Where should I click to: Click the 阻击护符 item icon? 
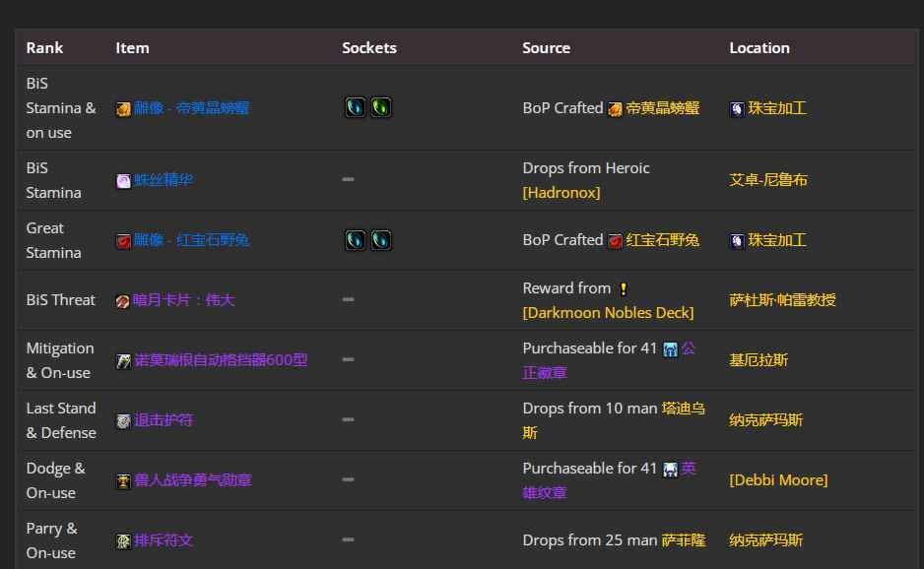coord(123,421)
